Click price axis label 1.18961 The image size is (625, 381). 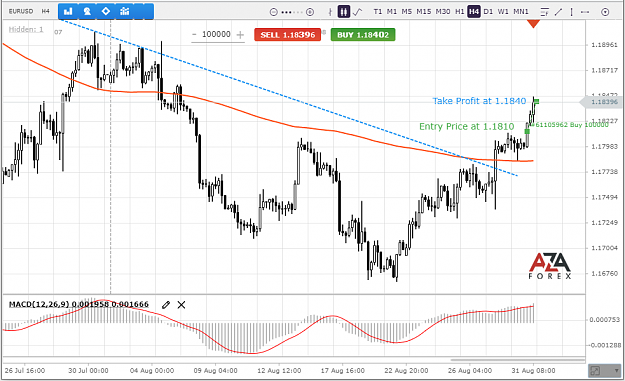pos(604,45)
